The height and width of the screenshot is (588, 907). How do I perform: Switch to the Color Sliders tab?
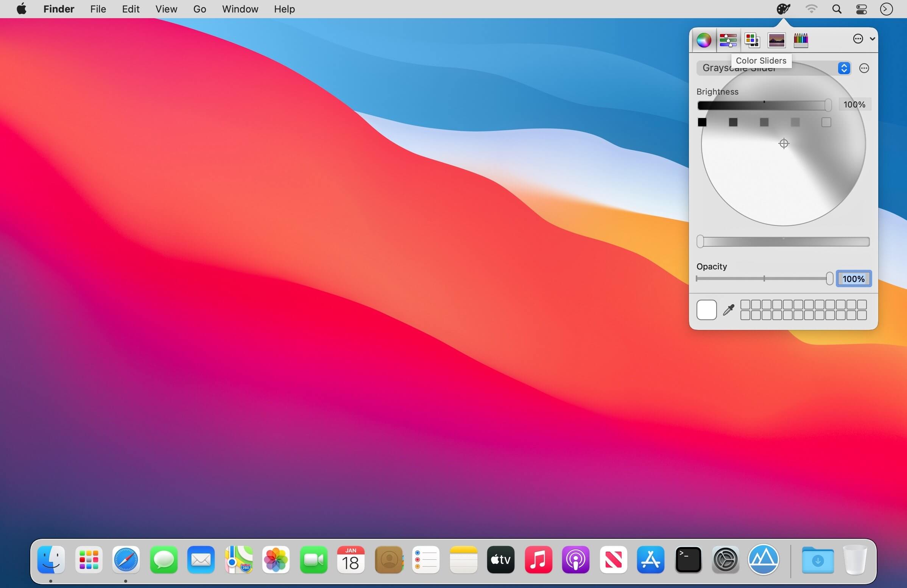pos(728,40)
